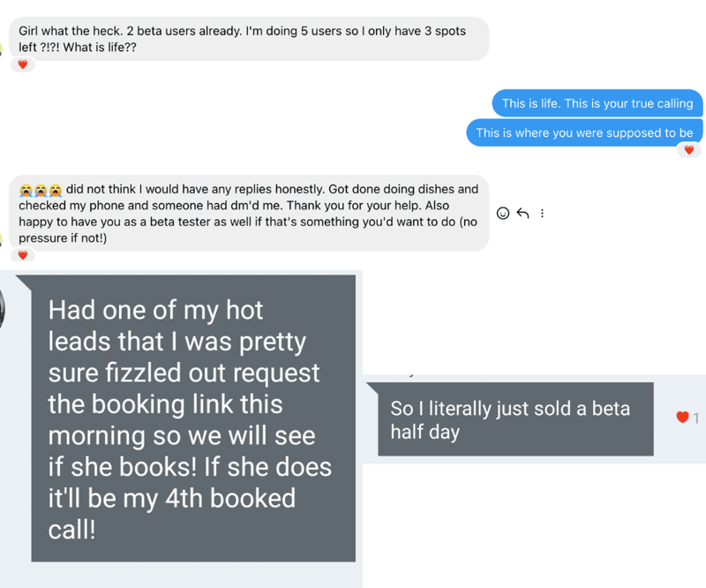Select 'This is where you were supposed to be' bubble

pyautogui.click(x=584, y=133)
